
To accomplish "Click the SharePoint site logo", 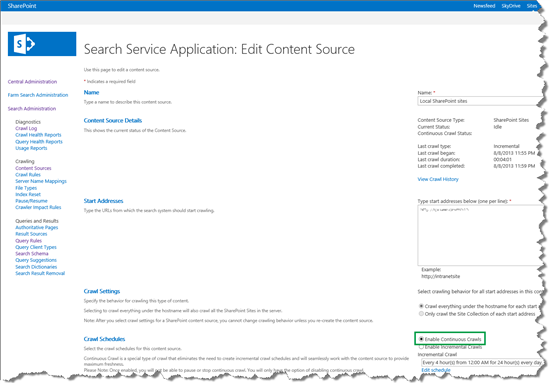I will click(x=42, y=44).
